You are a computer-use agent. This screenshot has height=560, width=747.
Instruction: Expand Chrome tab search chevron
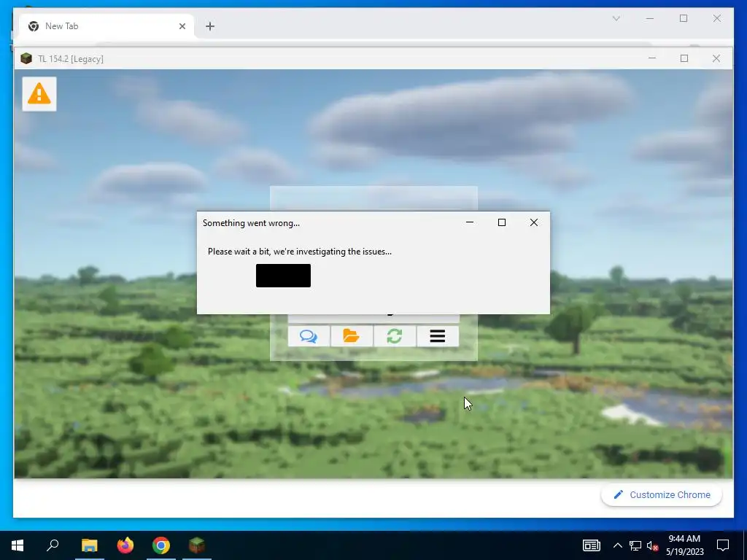(616, 18)
